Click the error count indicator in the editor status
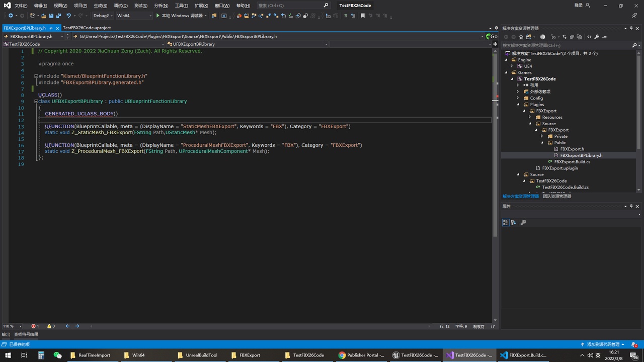This screenshot has height=362, width=644. [x=35, y=326]
